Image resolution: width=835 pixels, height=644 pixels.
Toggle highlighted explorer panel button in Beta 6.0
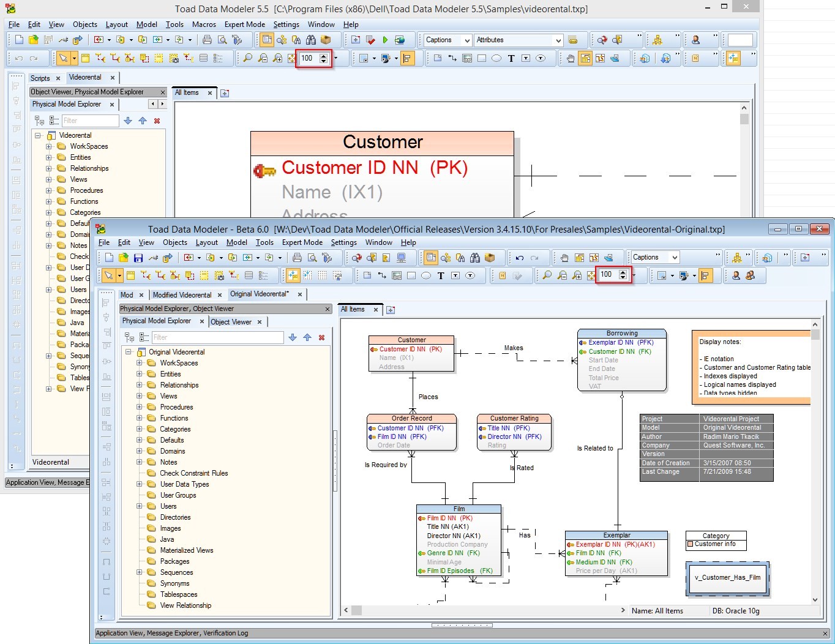pyautogui.click(x=431, y=258)
